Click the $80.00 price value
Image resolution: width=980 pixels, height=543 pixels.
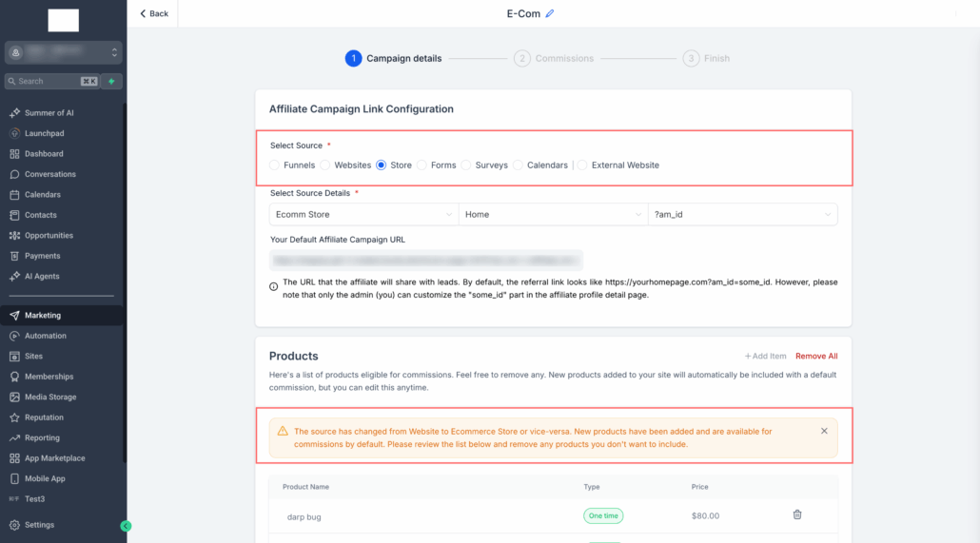click(x=705, y=516)
